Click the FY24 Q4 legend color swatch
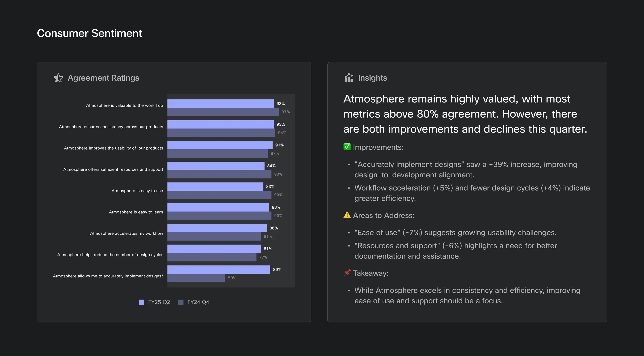The image size is (644, 356). 181,302
